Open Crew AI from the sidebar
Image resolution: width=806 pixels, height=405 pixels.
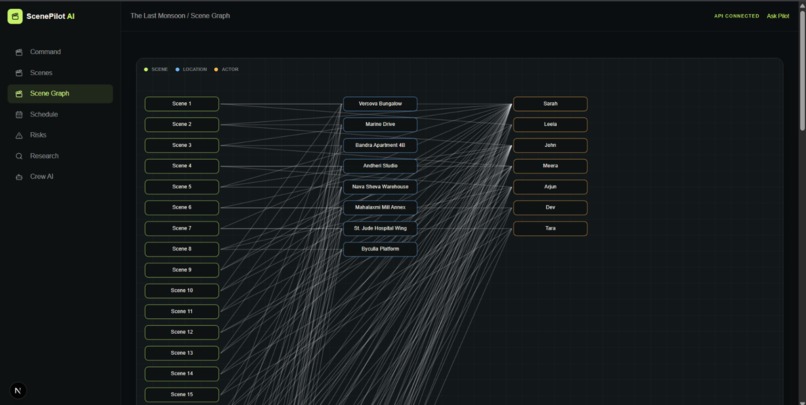pyautogui.click(x=60, y=177)
